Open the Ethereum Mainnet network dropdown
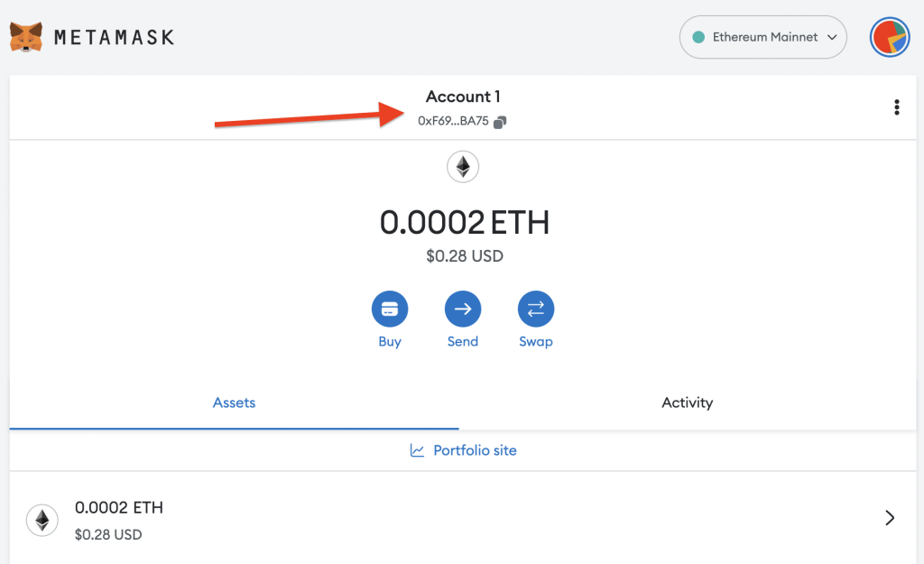This screenshot has height=564, width=924. click(762, 37)
